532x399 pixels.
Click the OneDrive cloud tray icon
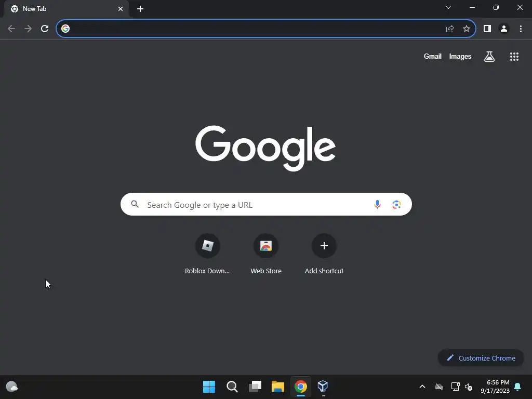(x=439, y=387)
